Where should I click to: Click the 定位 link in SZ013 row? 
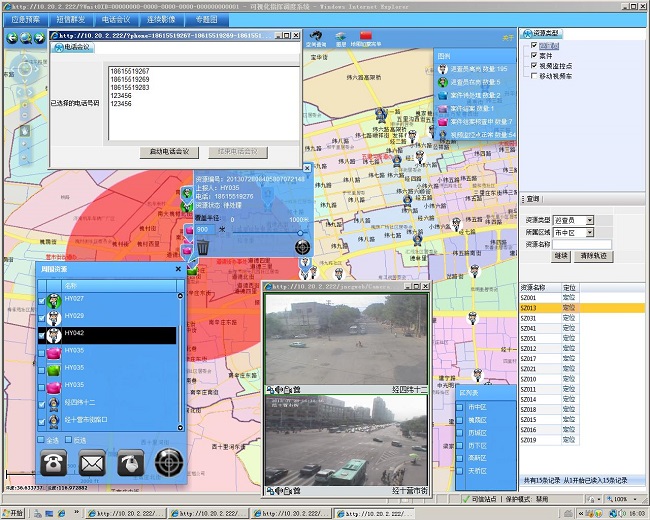pos(569,308)
